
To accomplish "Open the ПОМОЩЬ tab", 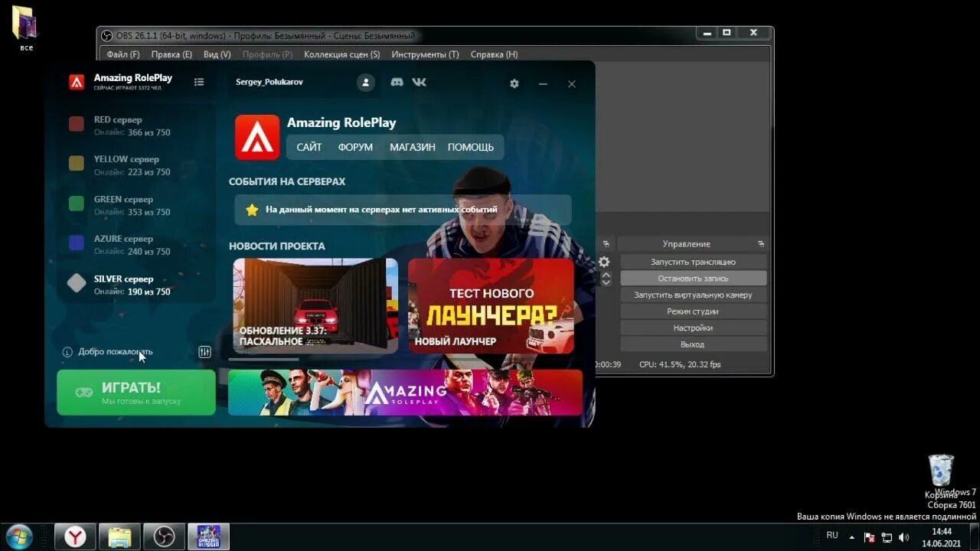I will [471, 147].
